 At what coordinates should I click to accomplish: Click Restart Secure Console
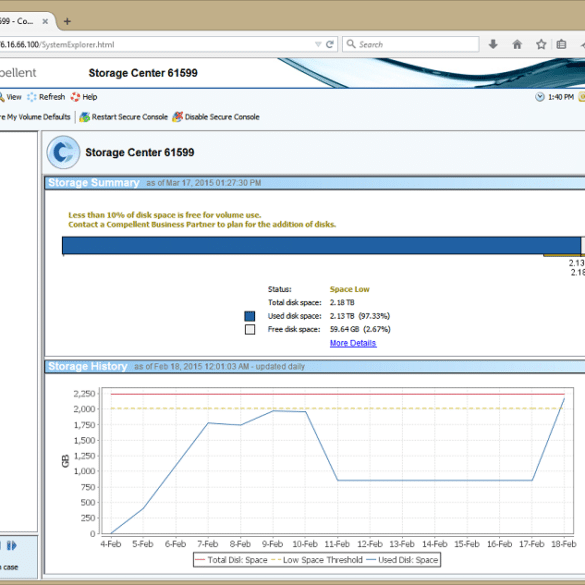pos(123,117)
